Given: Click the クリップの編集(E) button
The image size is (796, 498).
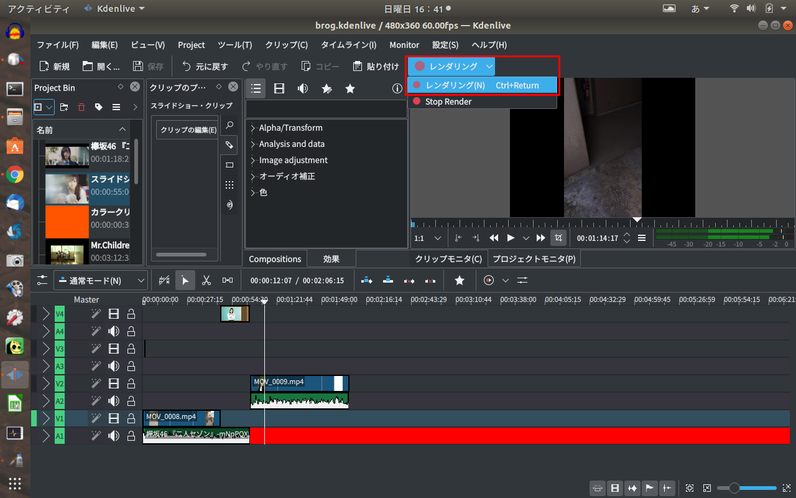Looking at the screenshot, I should [188, 130].
